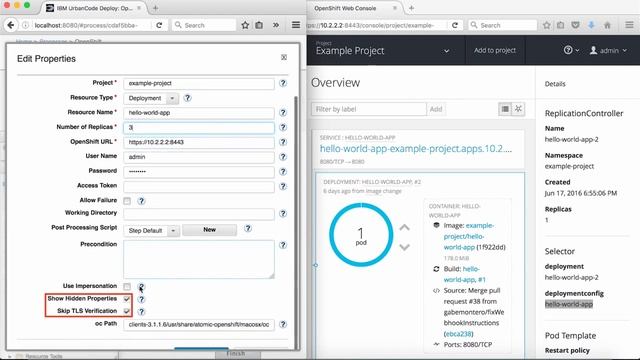Click the Filter by label field
Viewport: 640px width, 360px height.
pyautogui.click(x=369, y=109)
